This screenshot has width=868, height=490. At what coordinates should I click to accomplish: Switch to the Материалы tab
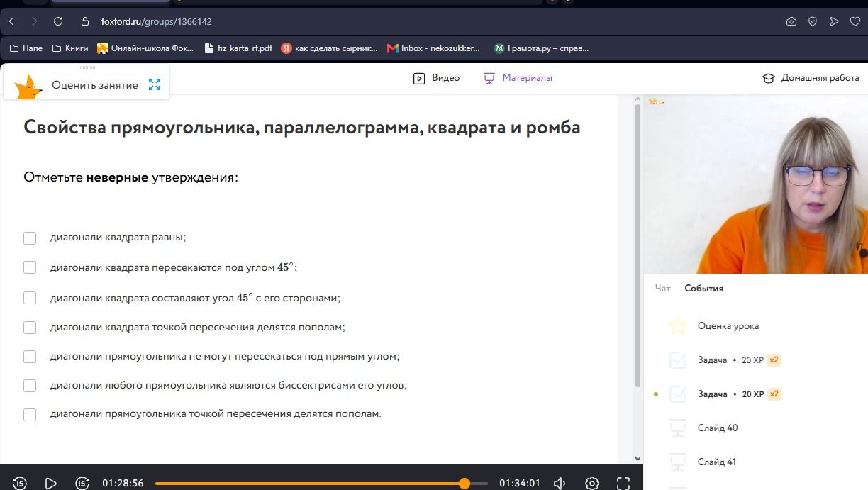click(x=518, y=78)
